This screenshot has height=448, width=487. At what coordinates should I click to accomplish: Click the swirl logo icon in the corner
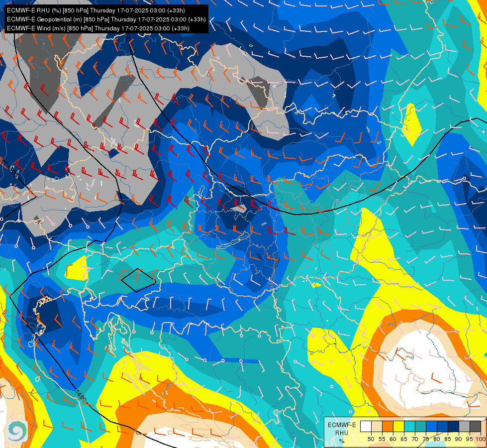[x=17, y=431]
